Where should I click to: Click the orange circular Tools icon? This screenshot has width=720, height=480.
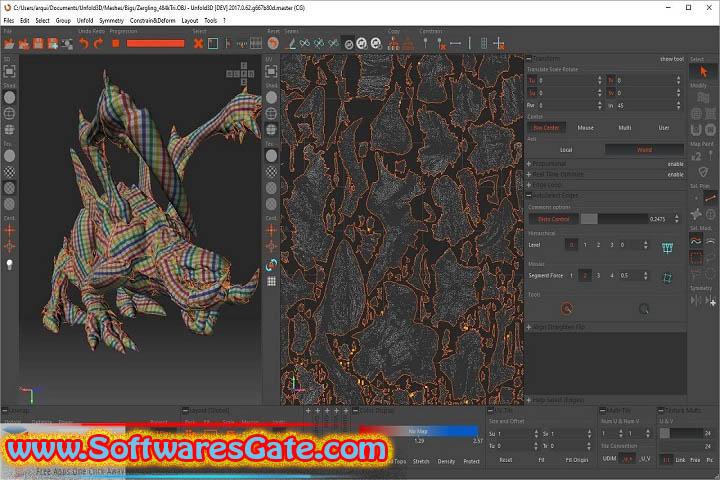[x=567, y=309]
